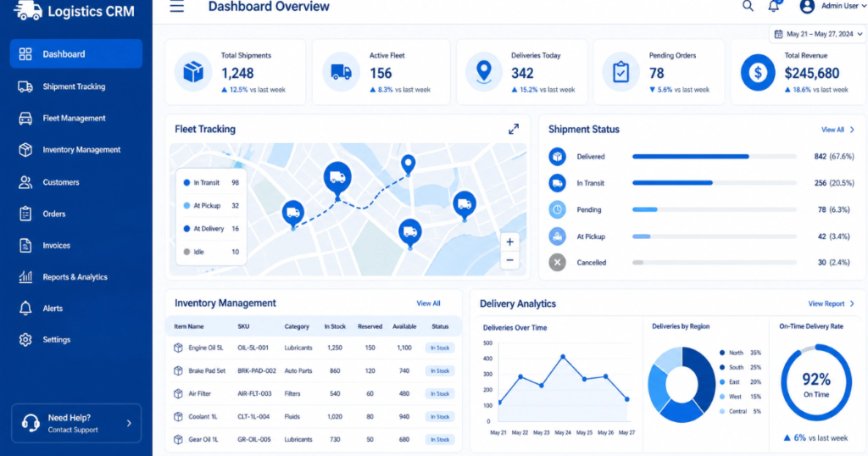This screenshot has width=868, height=456.
Task: Go to Shipment Tracking
Action: [75, 86]
